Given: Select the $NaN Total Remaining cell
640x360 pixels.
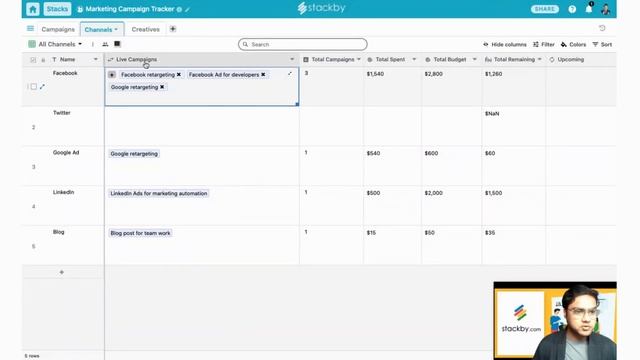Looking at the screenshot, I should tap(513, 126).
